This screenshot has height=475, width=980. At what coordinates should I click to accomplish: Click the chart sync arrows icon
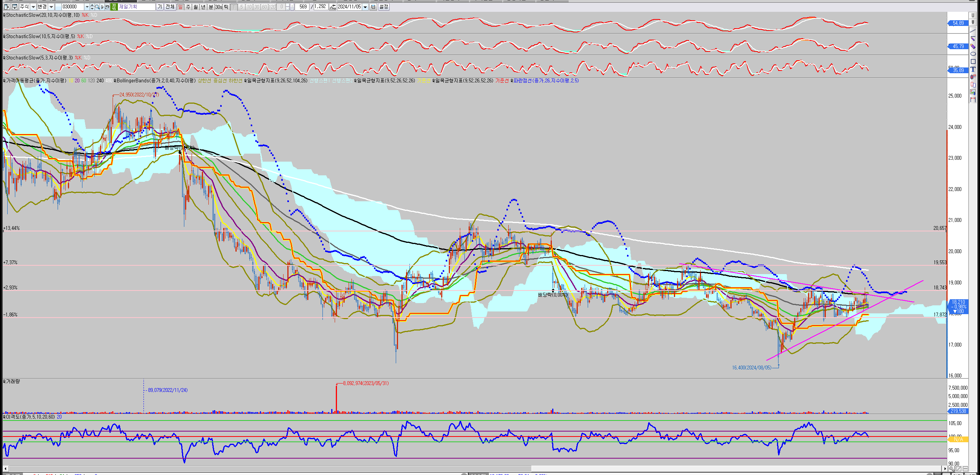(x=332, y=6)
